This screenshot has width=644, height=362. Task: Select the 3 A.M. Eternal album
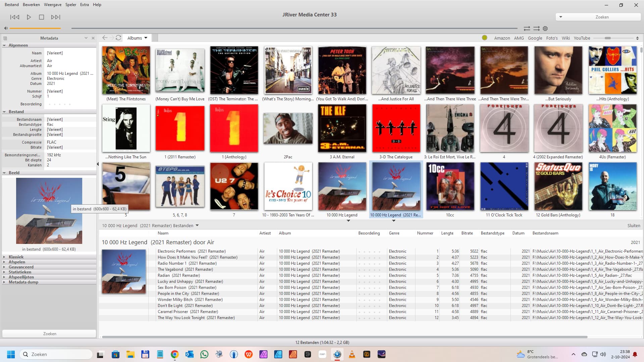point(342,128)
